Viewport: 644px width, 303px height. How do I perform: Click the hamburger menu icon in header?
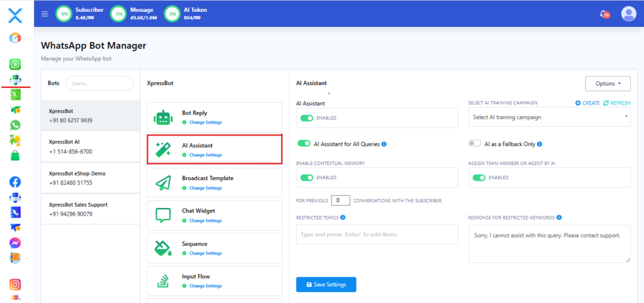click(x=45, y=14)
